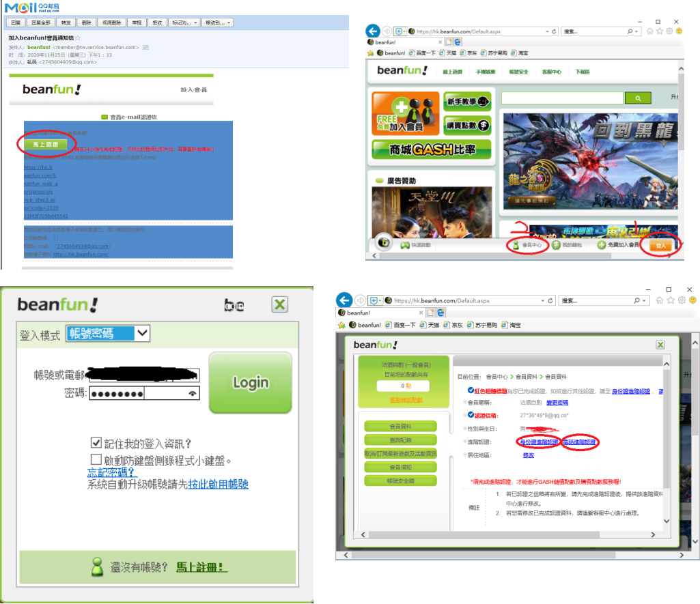Screen dimensions: 700x604
Task: Open 帳號安全 menu on beanfun homepage
Action: (518, 72)
